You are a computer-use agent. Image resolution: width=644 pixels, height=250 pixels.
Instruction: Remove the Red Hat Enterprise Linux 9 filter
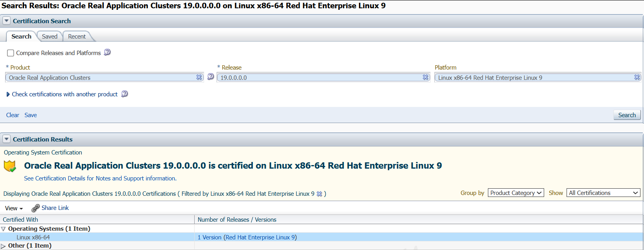pyautogui.click(x=319, y=194)
